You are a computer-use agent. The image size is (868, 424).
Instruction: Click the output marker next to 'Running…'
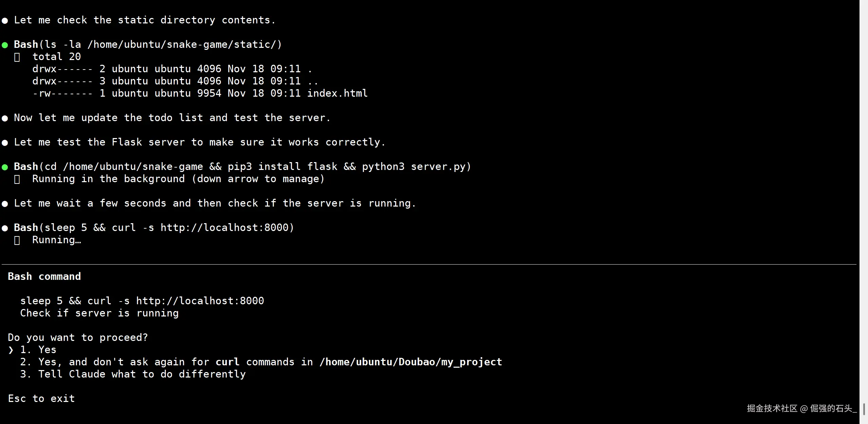pyautogui.click(x=17, y=240)
